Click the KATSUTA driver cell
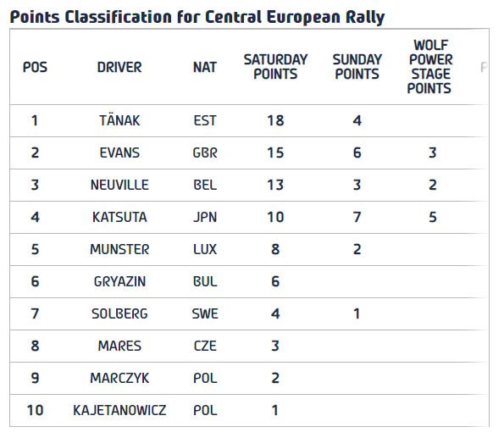 pos(119,217)
